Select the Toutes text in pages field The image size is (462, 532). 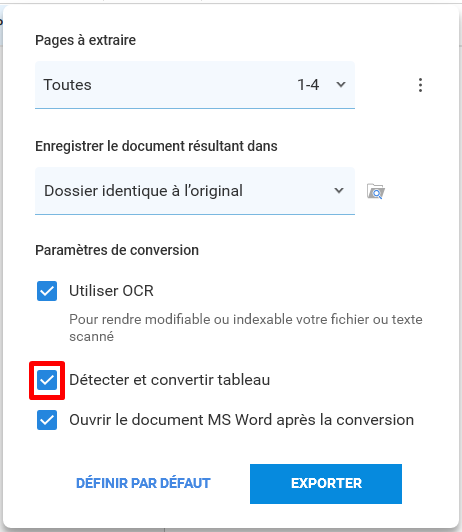click(x=68, y=85)
